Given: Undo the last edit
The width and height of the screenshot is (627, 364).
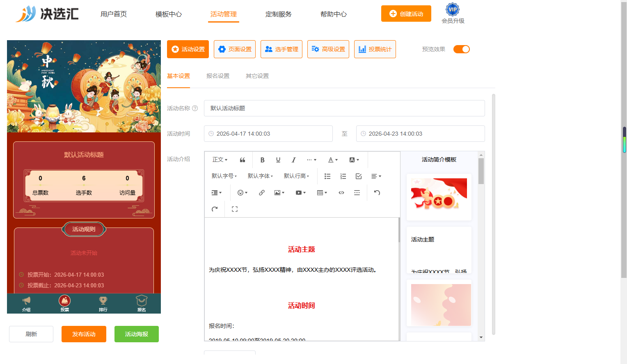Looking at the screenshot, I should click(377, 193).
